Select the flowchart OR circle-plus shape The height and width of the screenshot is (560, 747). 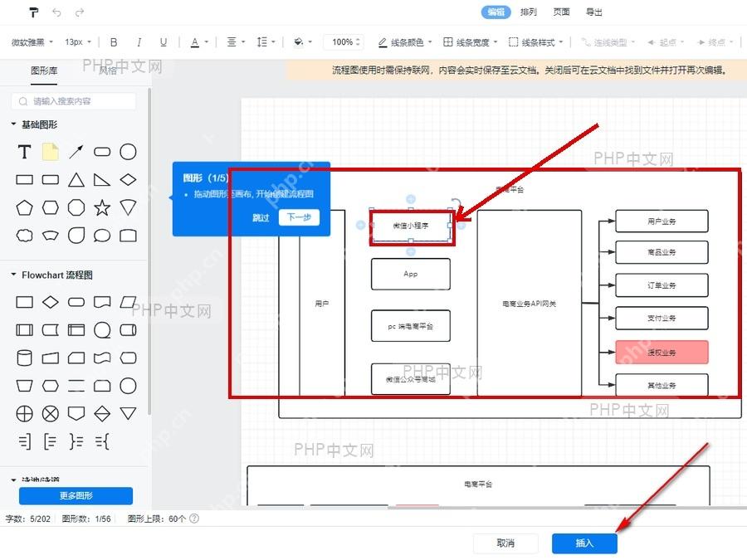[24, 414]
